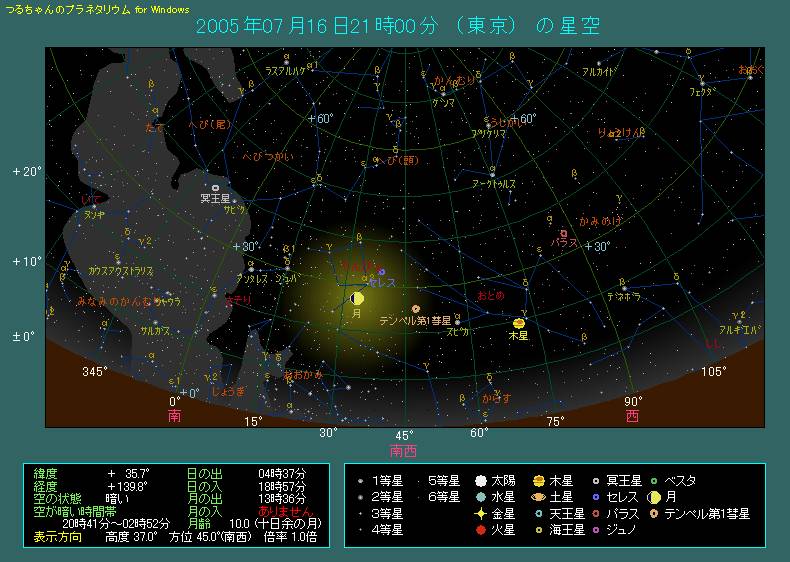Image resolution: width=790 pixels, height=562 pixels.
Task: Select the Venus (金星) legend icon
Action: [x=480, y=513]
